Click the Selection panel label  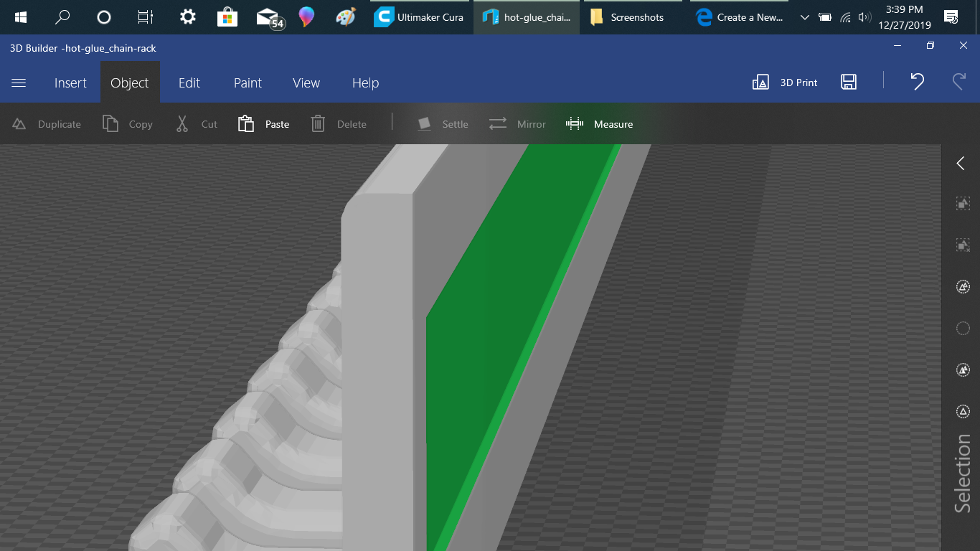click(962, 474)
